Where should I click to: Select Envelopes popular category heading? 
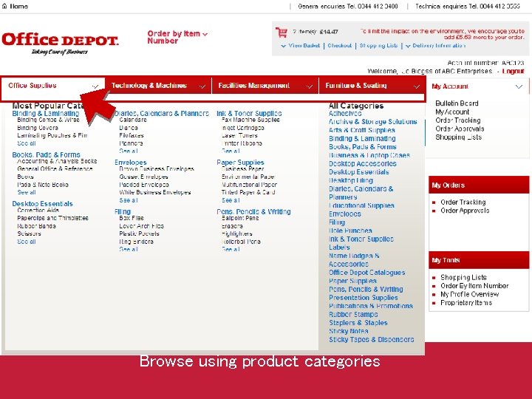131,163
